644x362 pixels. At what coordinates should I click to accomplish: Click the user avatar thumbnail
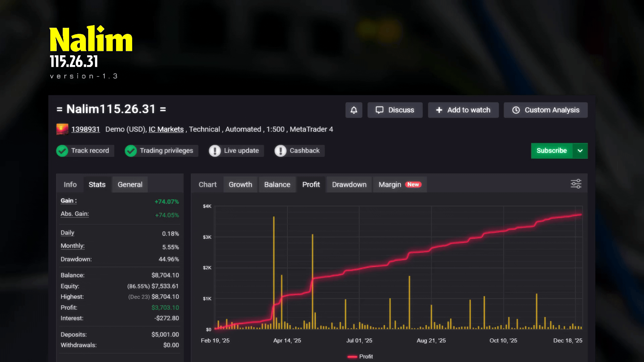(x=62, y=129)
